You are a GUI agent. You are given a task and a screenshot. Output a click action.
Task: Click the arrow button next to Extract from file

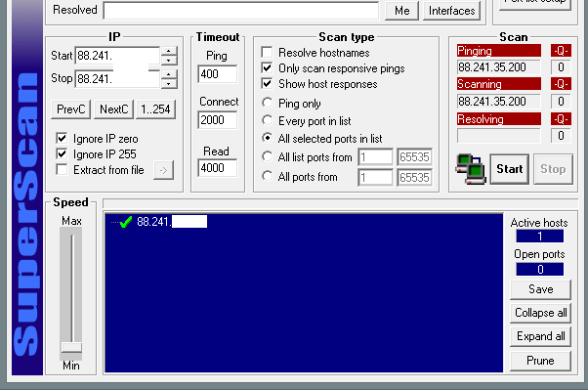pos(163,170)
